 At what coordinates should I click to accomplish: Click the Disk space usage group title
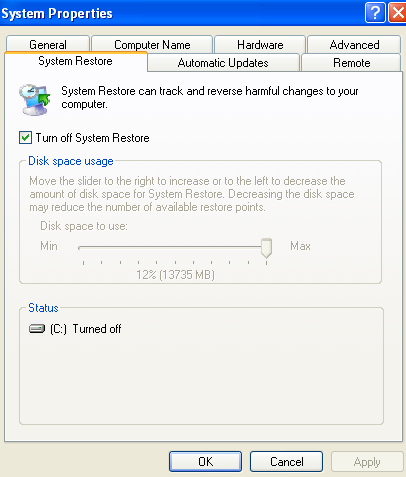click(x=71, y=161)
